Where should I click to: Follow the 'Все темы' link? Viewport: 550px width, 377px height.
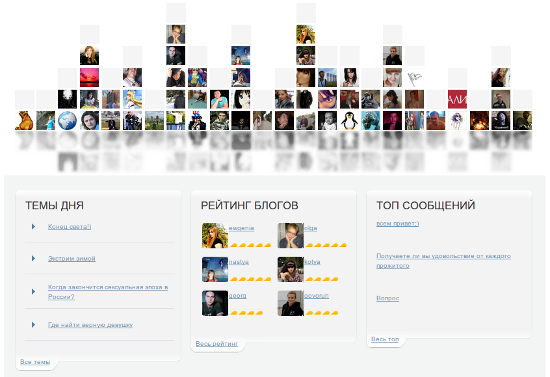(35, 362)
